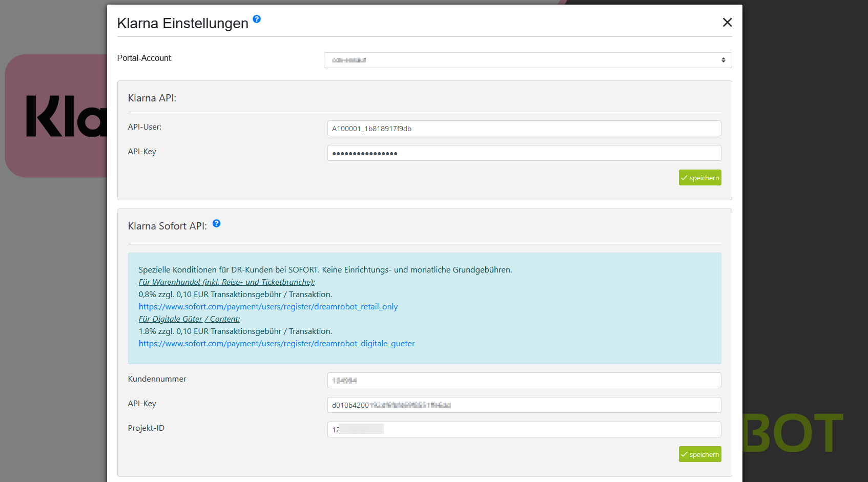Click the 'Für Digitale Güter / Content:' heading
Screen dimensions: 868x482
point(189,319)
